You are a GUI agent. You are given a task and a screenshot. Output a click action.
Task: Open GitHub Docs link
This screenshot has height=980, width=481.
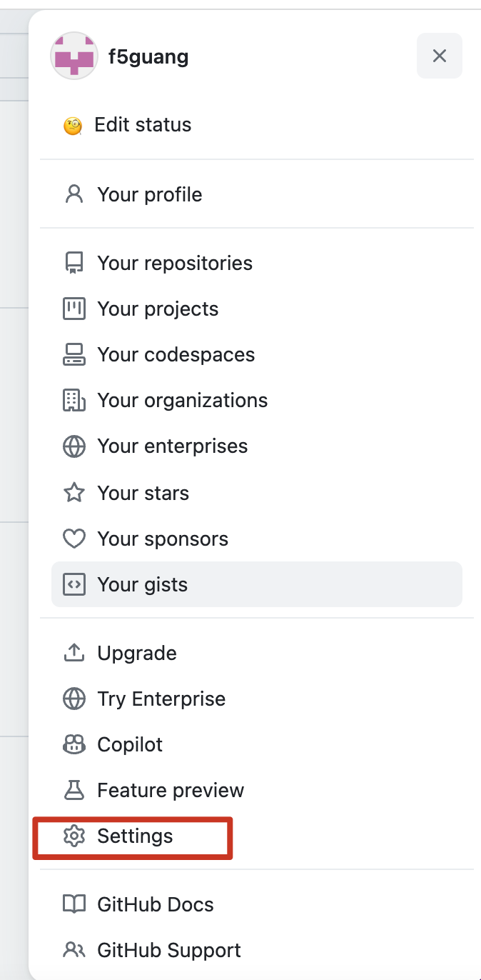257,904
